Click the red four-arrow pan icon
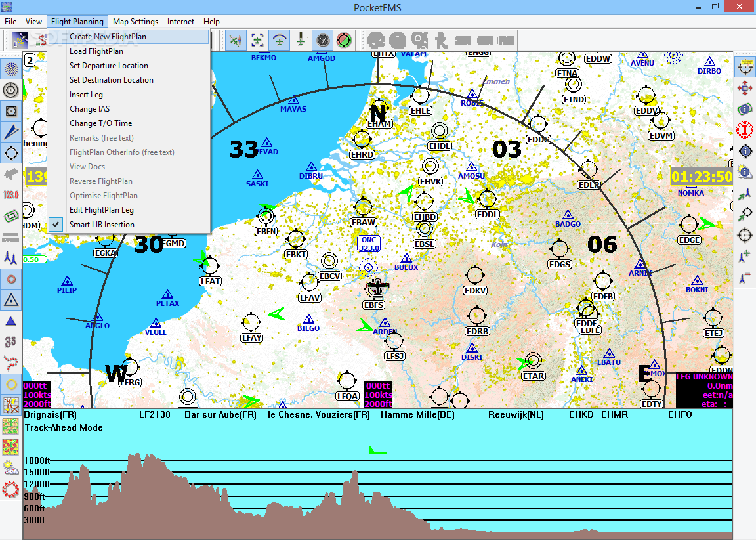The image size is (756, 541). [745, 88]
